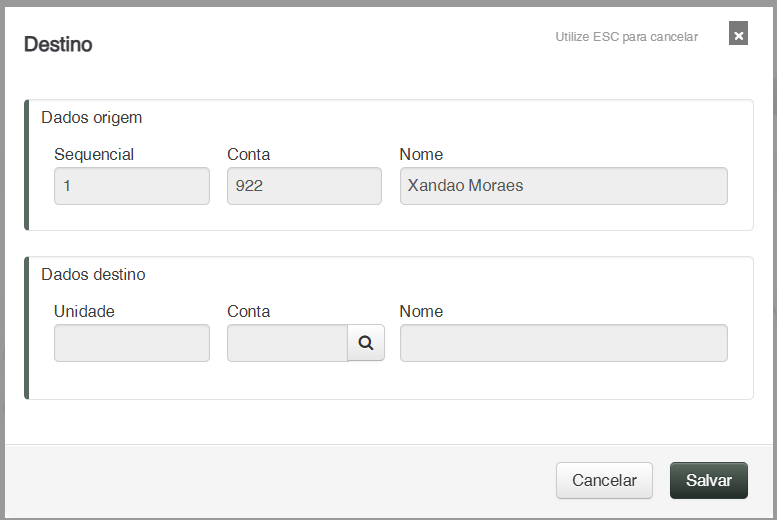
Task: Click the Nome label under Dados origem
Action: pyautogui.click(x=421, y=155)
